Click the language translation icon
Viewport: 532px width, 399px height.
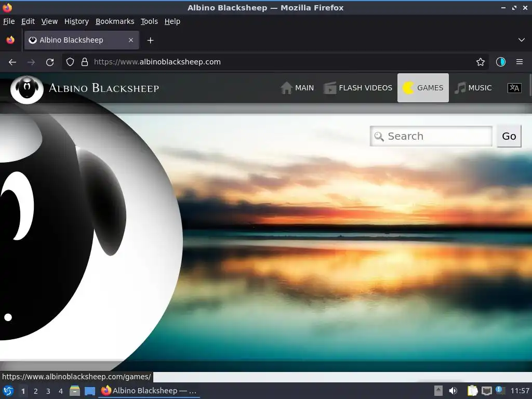tap(514, 88)
